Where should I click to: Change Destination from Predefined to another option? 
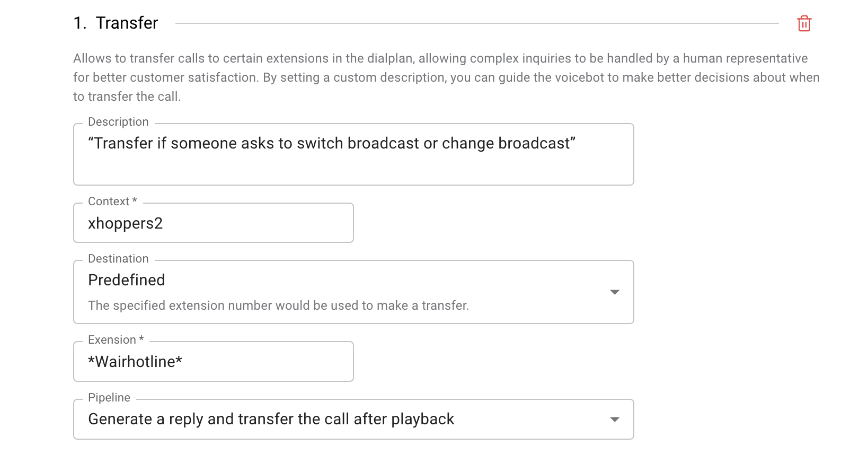[615, 292]
